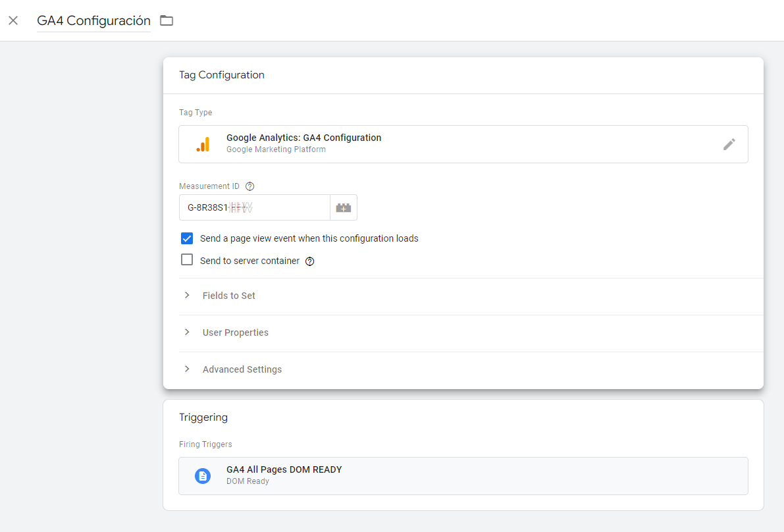Open the variable picker brick icon

point(344,207)
